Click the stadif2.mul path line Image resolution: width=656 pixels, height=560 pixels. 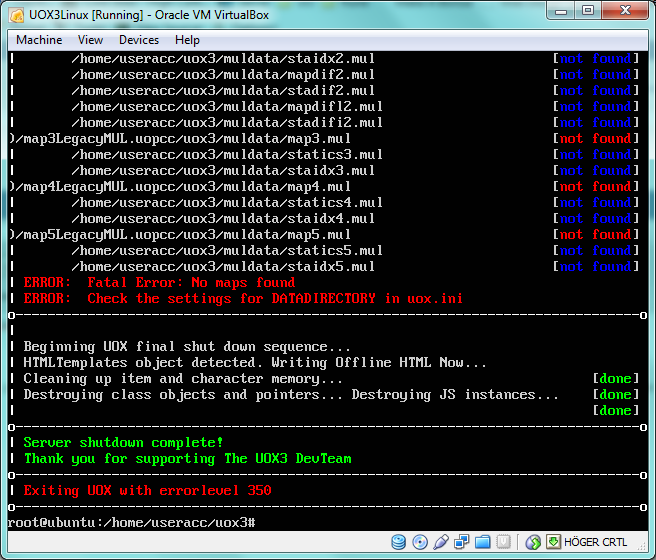point(223,91)
